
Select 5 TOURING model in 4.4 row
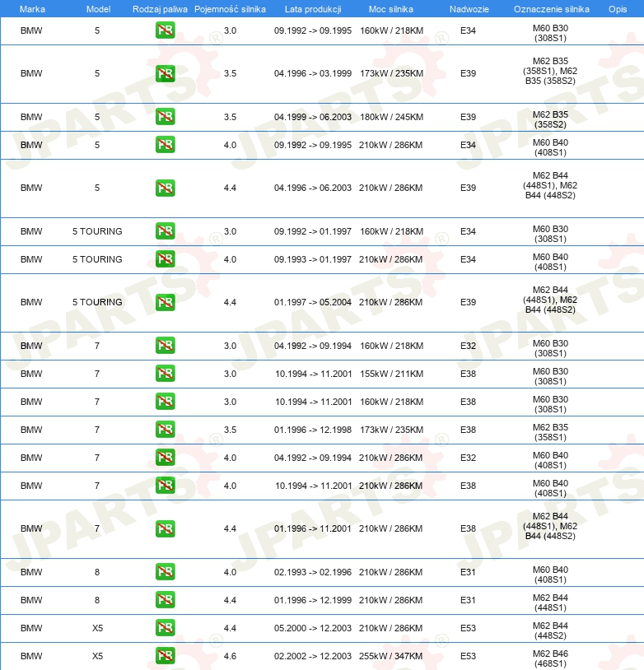click(x=97, y=302)
